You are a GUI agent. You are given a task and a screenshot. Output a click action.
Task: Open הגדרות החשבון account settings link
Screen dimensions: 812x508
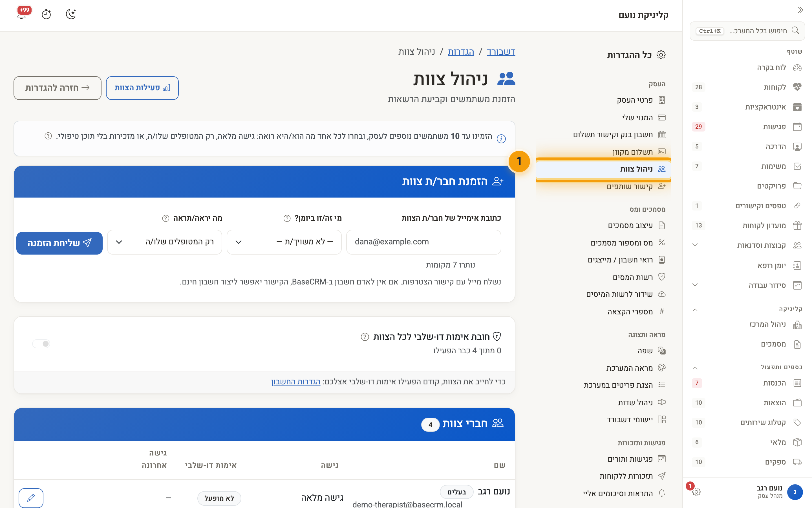point(295,382)
